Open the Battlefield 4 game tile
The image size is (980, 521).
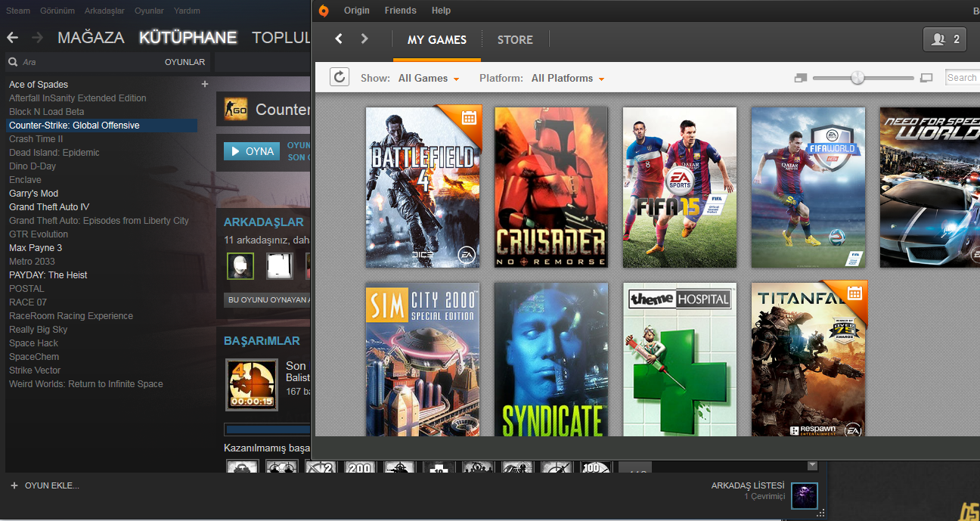click(423, 187)
